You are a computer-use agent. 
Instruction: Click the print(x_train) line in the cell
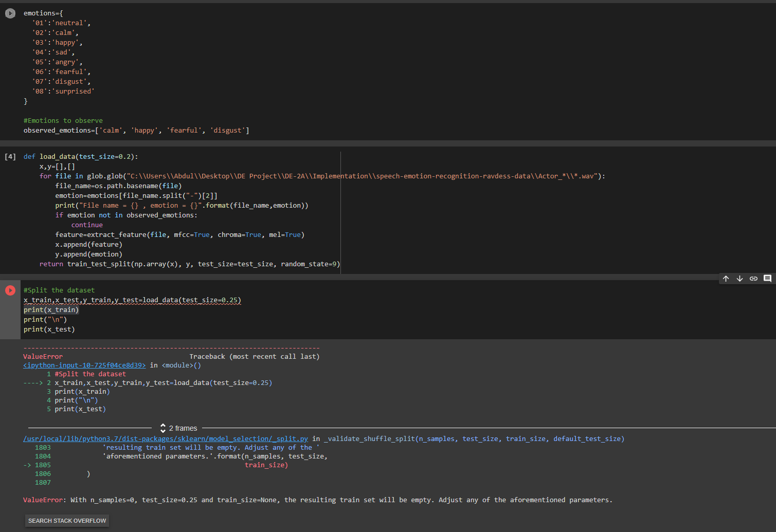(x=51, y=309)
